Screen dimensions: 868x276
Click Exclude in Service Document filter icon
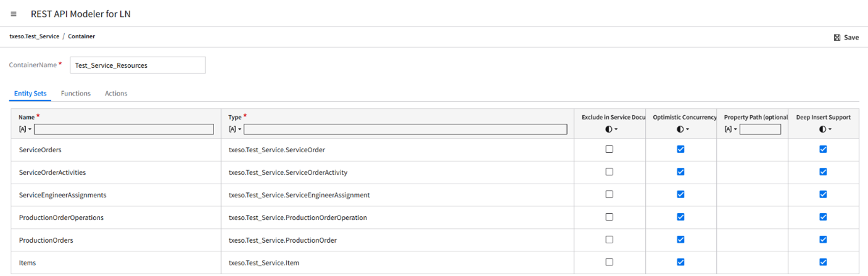[611, 130]
